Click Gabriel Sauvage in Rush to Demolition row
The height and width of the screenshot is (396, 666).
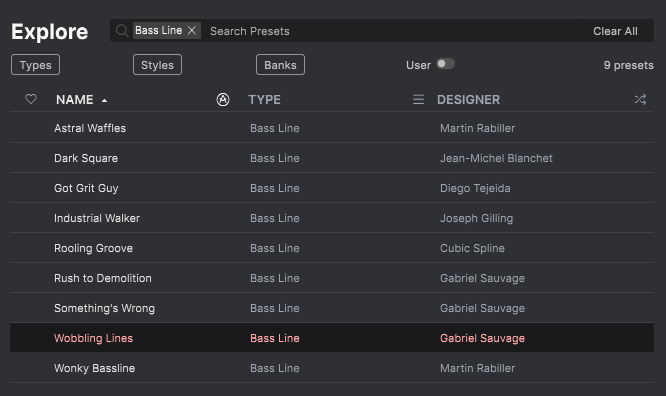483,278
